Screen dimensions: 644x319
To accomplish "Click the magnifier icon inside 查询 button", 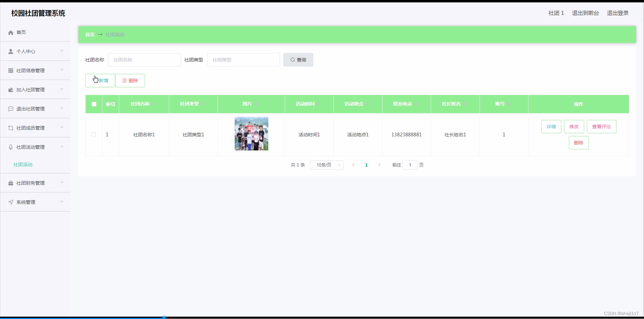I will 293,60.
